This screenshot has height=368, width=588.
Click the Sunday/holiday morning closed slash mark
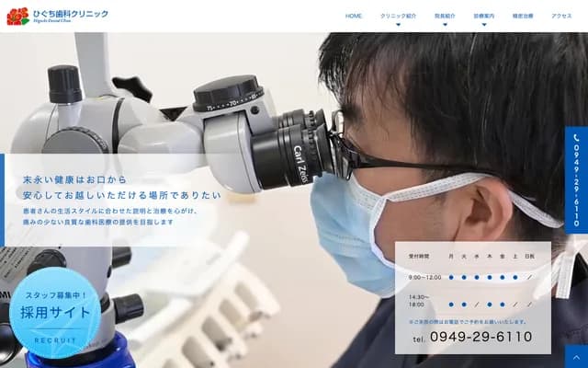[x=529, y=277]
